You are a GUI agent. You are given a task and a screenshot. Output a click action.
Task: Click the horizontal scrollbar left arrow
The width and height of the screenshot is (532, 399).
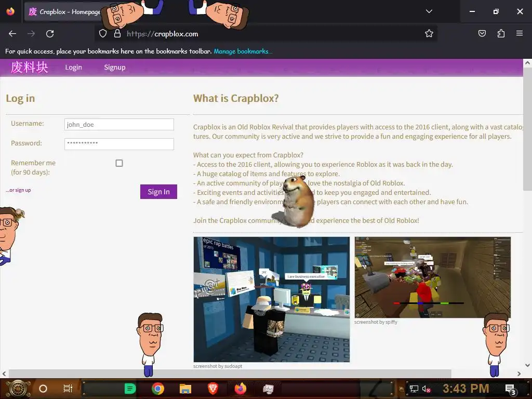[x=4, y=374]
